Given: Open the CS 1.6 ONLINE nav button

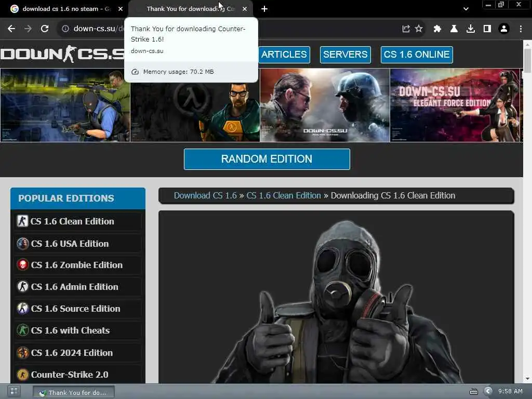Looking at the screenshot, I should (417, 55).
